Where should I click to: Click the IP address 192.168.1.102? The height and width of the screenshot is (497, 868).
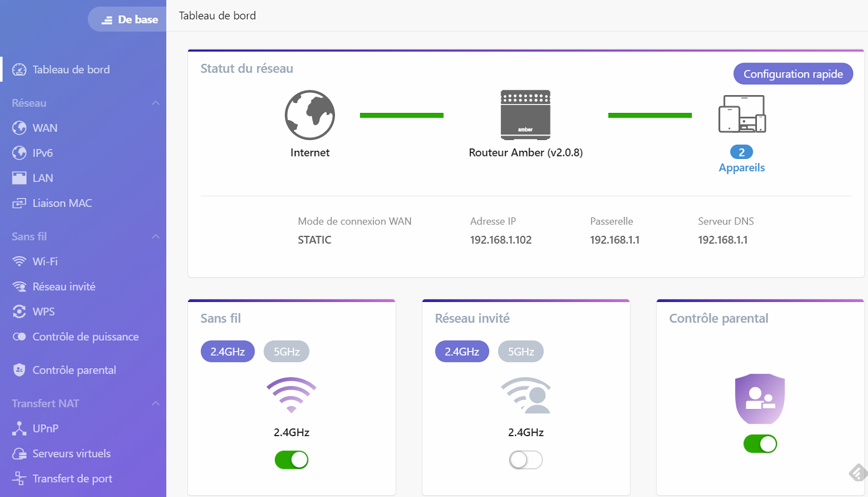[x=500, y=240]
